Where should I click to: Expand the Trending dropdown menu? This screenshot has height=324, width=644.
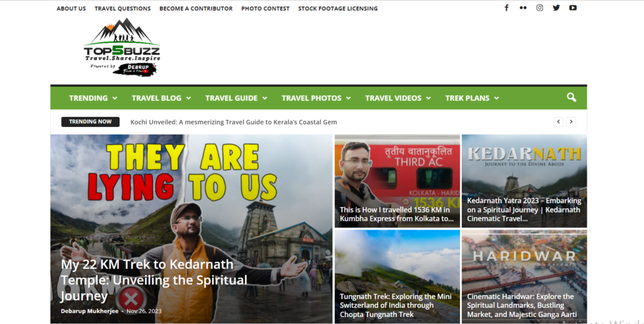(93, 98)
